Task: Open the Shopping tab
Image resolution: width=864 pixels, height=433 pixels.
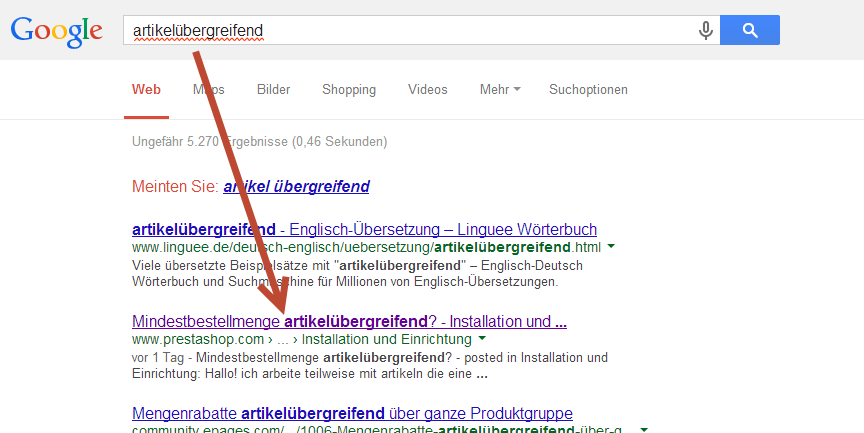Action: [349, 90]
